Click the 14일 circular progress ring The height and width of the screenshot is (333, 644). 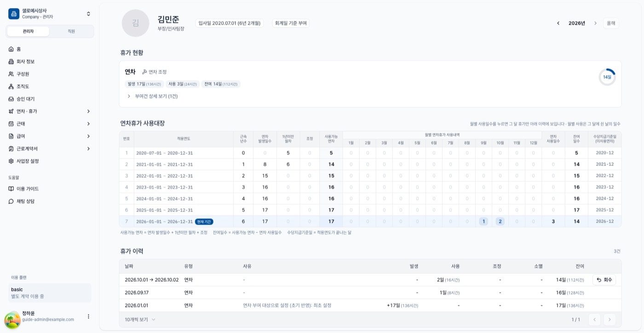(607, 77)
